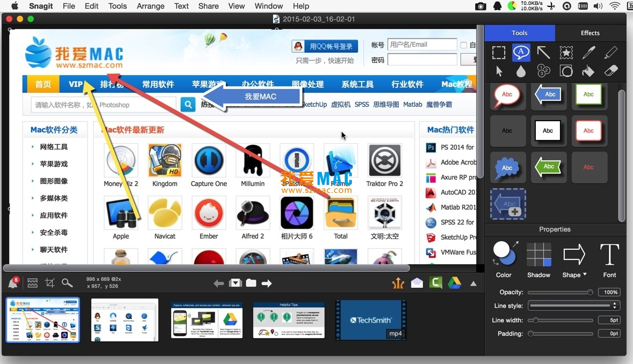Share capture via the envelope mail icon
Viewport: 633px width, 364px height.
[x=417, y=283]
